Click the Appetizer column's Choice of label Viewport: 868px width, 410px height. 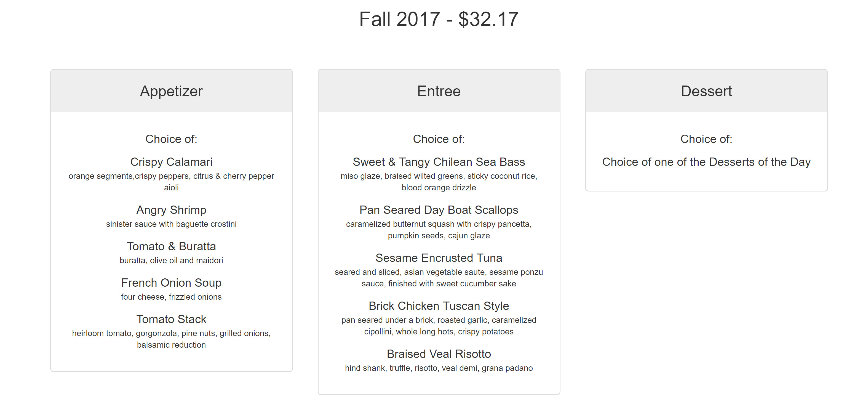click(171, 139)
